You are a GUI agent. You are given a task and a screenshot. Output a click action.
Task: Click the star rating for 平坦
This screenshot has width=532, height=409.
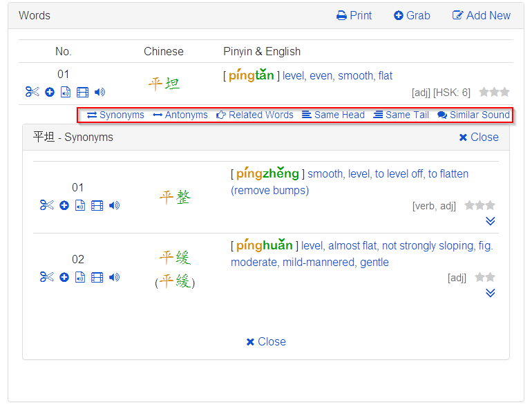click(x=494, y=92)
